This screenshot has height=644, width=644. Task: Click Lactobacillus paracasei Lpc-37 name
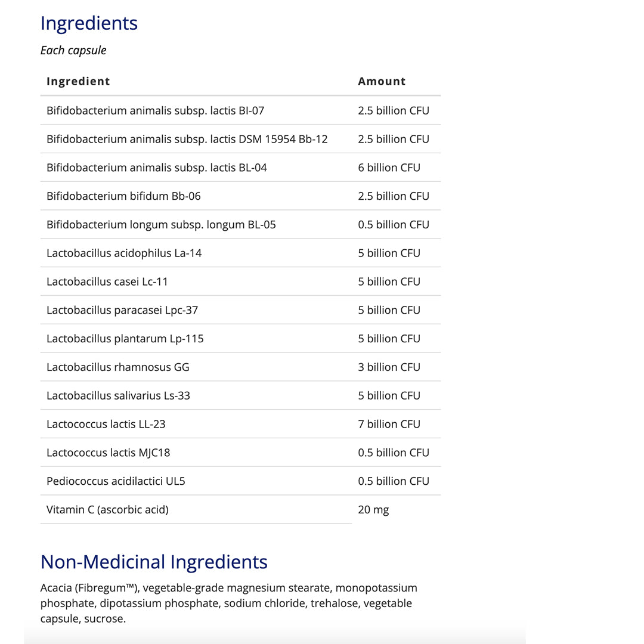122,310
